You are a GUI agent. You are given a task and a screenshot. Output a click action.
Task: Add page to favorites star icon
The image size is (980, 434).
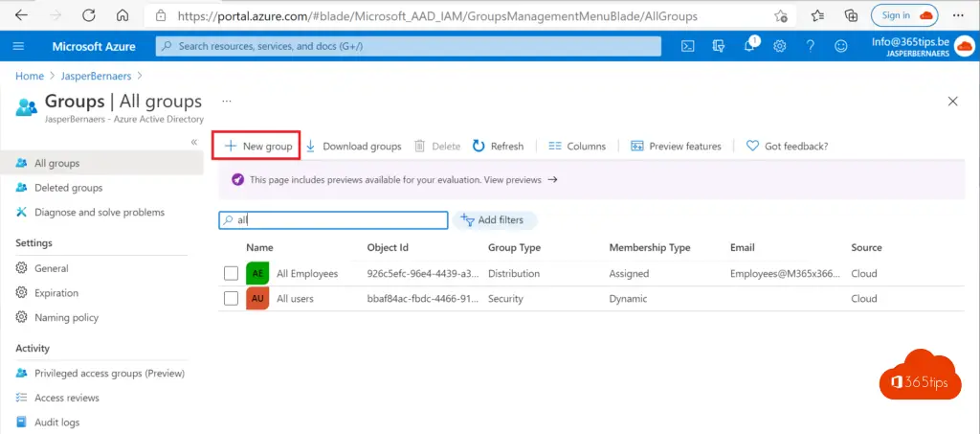click(780, 16)
